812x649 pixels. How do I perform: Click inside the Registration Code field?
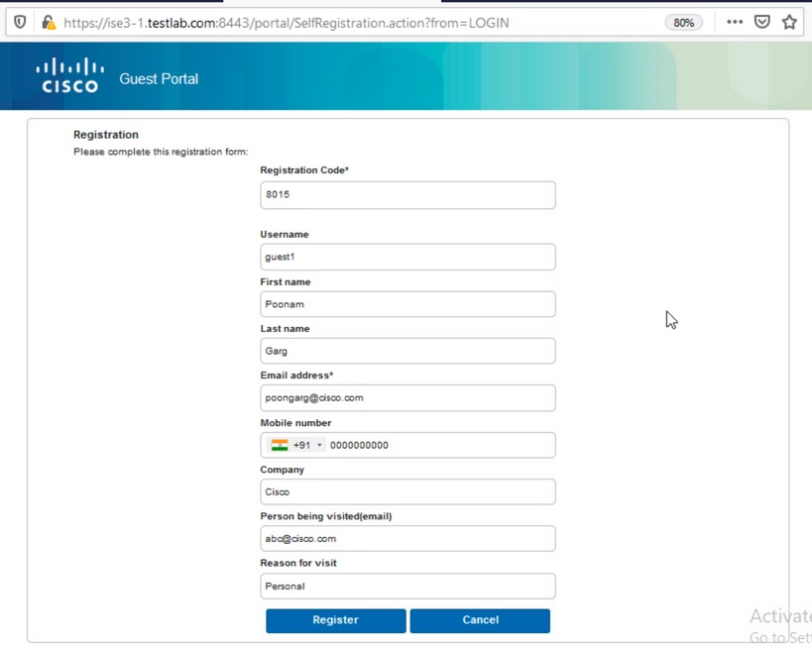click(x=407, y=194)
